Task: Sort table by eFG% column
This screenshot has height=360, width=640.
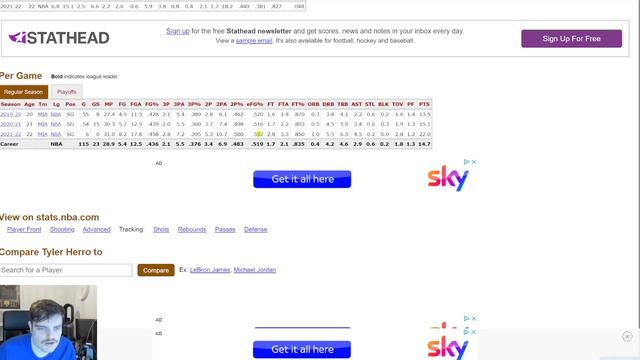Action: tap(255, 104)
